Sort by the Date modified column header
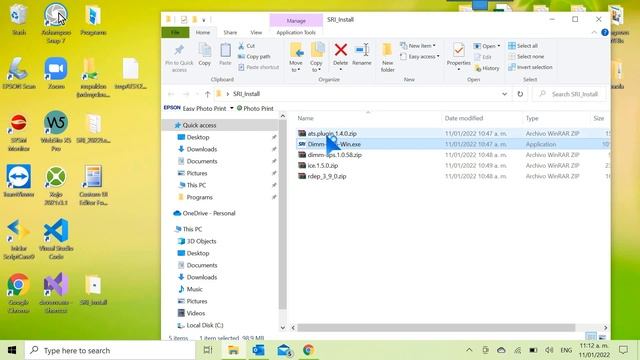The height and width of the screenshot is (360, 640). [464, 118]
